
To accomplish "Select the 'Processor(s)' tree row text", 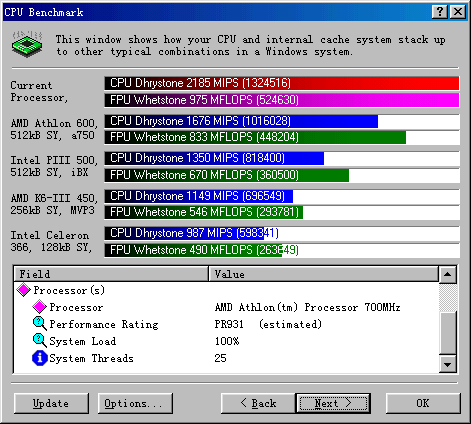I will pyautogui.click(x=69, y=290).
